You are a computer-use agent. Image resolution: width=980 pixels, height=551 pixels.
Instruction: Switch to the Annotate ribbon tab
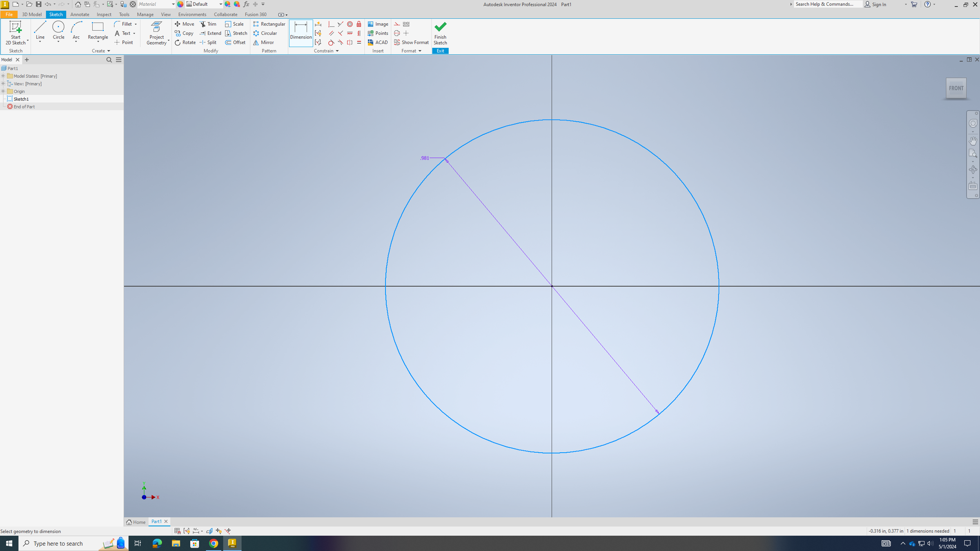pos(80,14)
